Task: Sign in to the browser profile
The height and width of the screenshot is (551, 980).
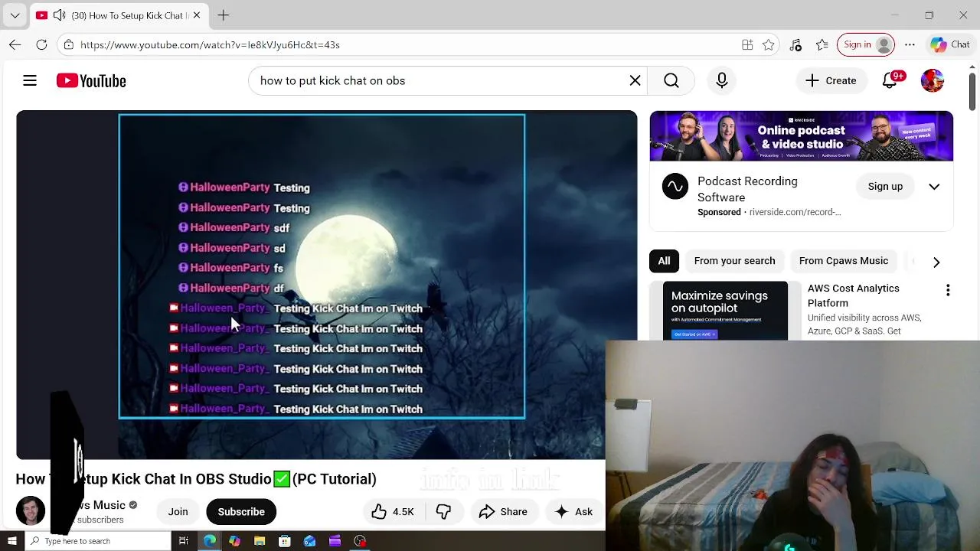Action: click(x=866, y=44)
